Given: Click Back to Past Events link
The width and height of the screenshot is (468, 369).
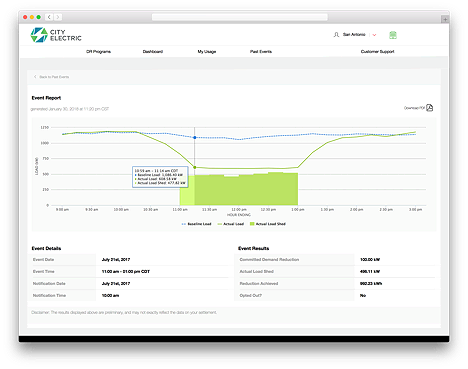Looking at the screenshot, I should point(54,77).
